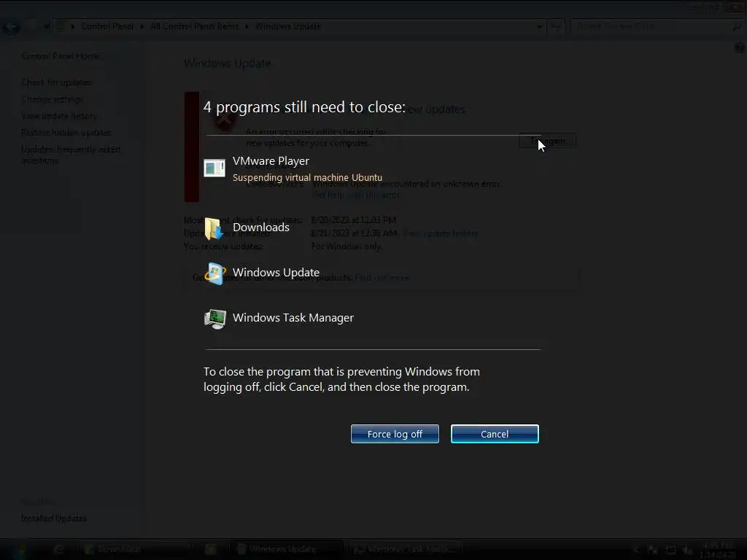This screenshot has width=747, height=560.
Task: Click the Downloads folder icon in list
Action: tap(214, 228)
